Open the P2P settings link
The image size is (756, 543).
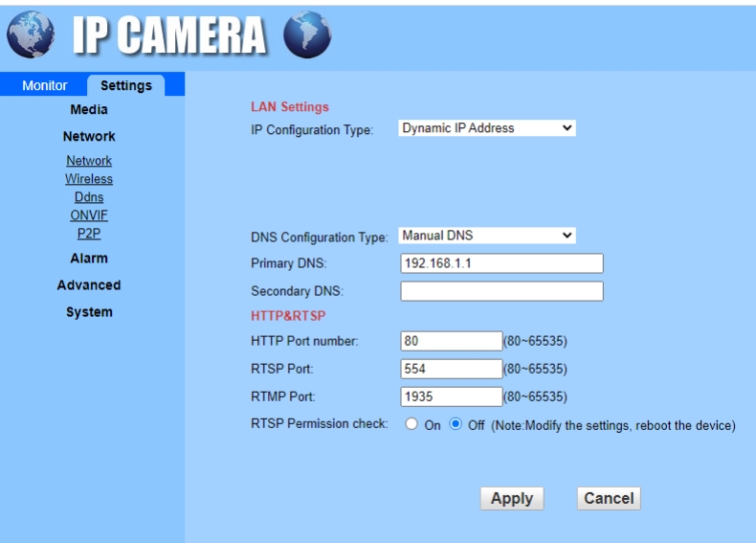(x=89, y=234)
